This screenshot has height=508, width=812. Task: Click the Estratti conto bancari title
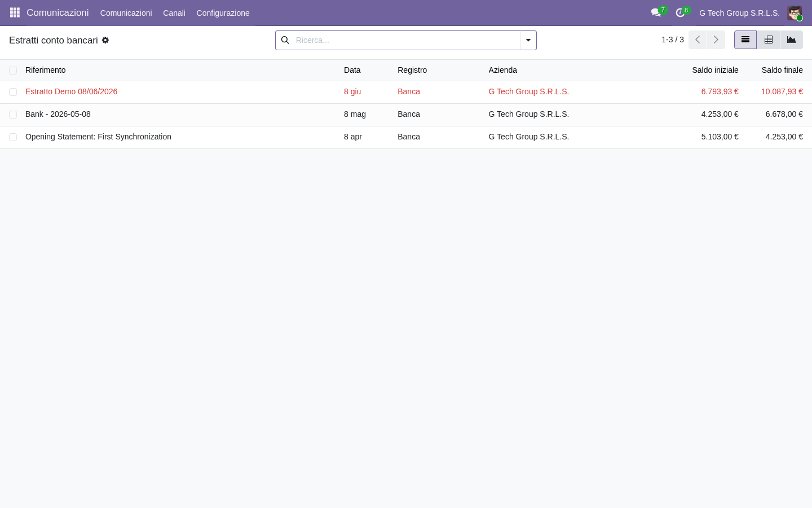(54, 40)
